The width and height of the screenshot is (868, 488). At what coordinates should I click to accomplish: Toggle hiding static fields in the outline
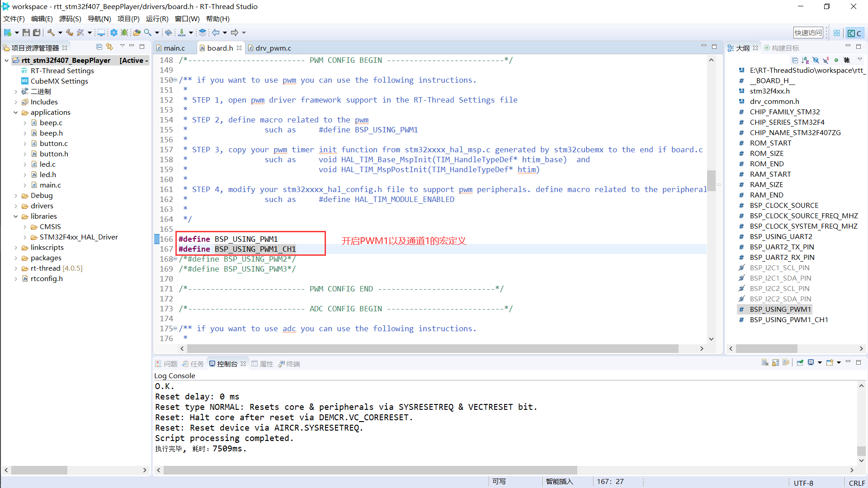coord(826,60)
